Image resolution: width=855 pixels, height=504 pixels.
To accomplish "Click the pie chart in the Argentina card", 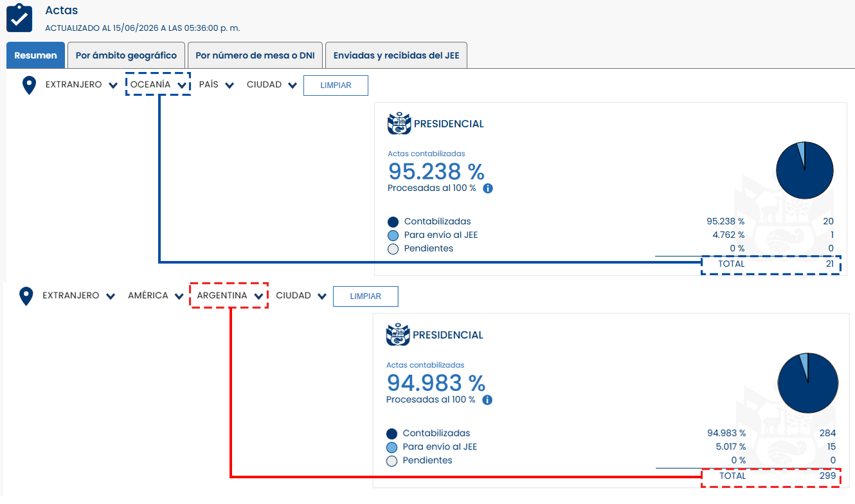I will (808, 382).
